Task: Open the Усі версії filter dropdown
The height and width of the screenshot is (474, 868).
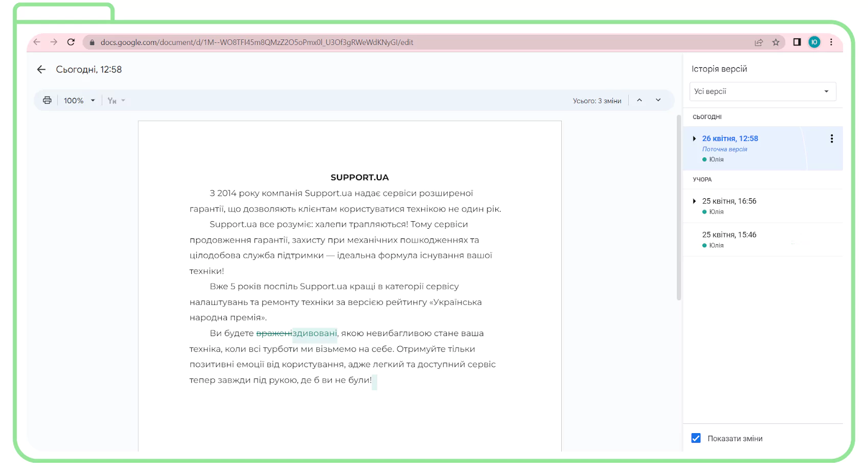Action: [763, 91]
